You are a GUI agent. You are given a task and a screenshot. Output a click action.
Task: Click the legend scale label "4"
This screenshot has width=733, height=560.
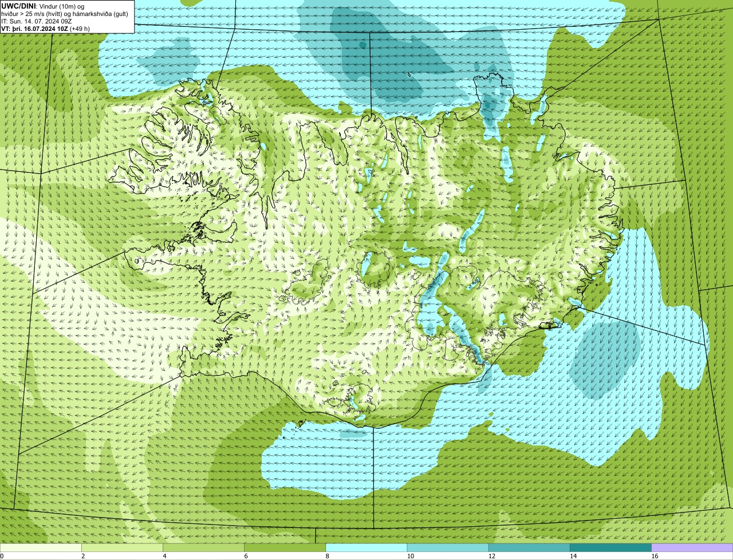(x=164, y=556)
